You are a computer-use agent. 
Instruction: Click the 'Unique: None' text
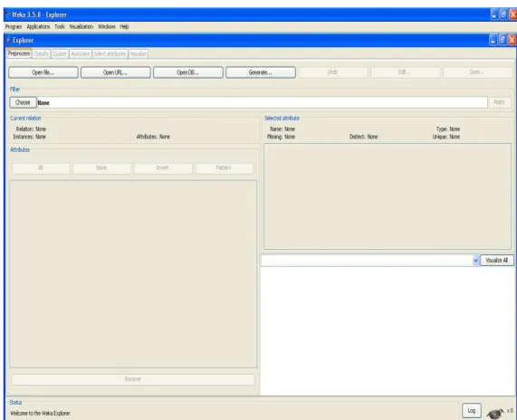tap(446, 137)
